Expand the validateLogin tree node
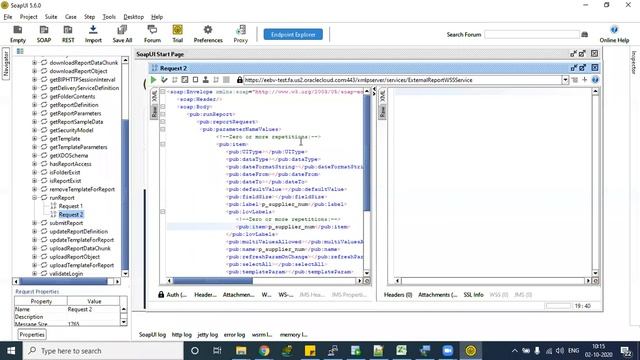 coord(35,273)
